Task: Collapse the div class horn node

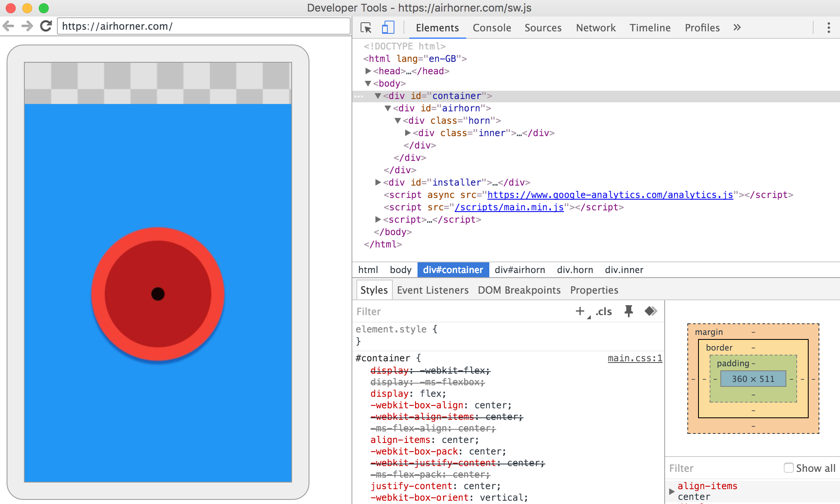Action: coord(398,120)
